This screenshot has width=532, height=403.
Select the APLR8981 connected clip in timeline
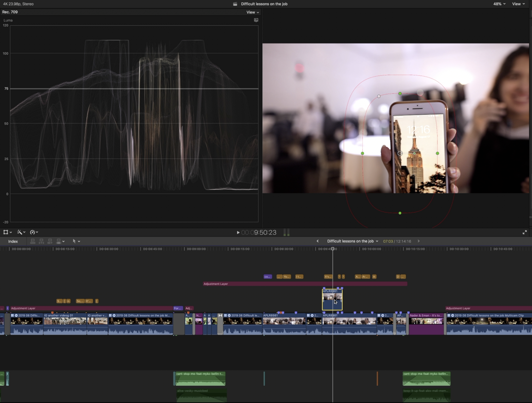coord(332,299)
